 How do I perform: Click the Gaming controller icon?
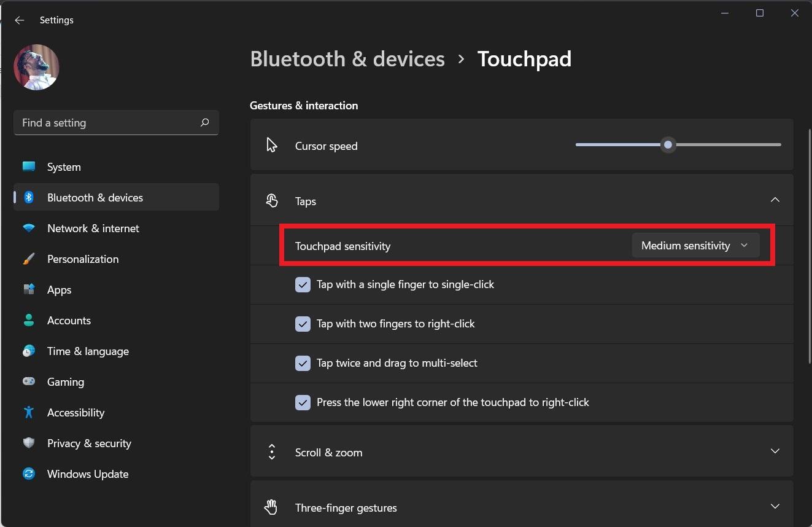[29, 381]
